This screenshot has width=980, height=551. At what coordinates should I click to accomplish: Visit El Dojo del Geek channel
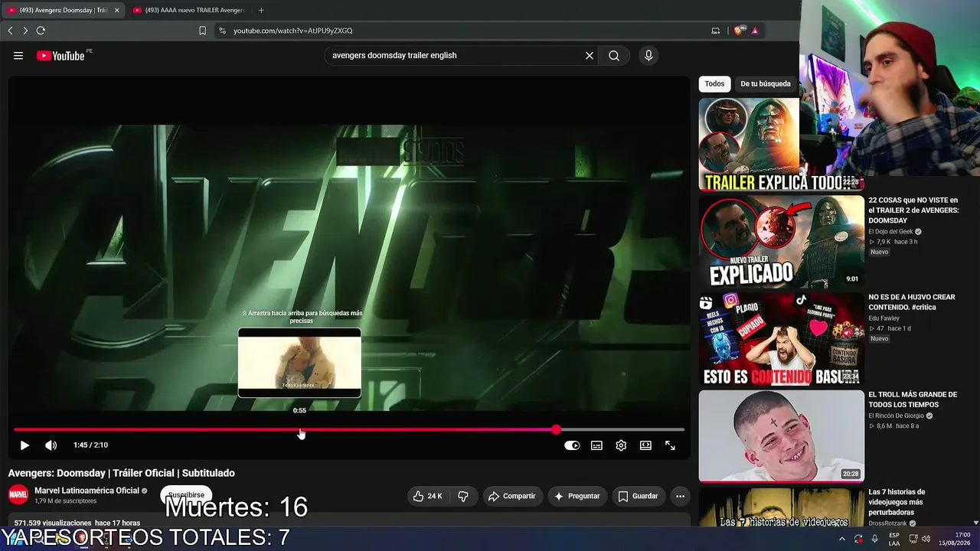[x=890, y=231]
